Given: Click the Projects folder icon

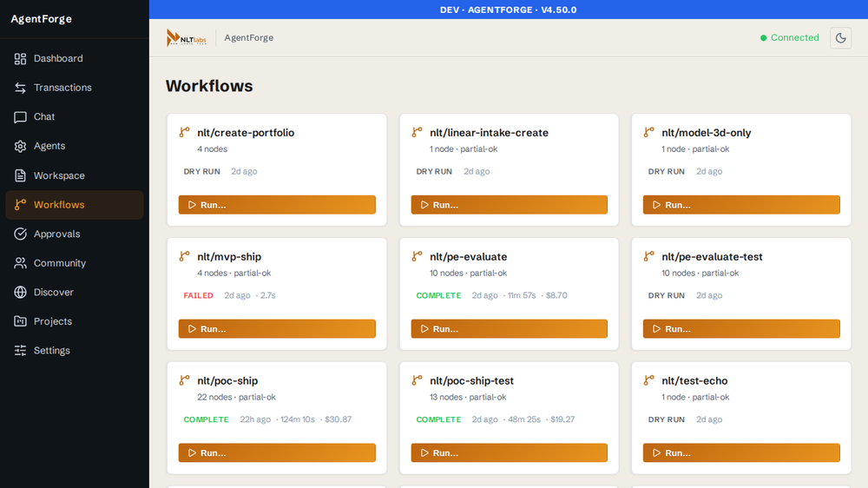Looking at the screenshot, I should coord(21,321).
